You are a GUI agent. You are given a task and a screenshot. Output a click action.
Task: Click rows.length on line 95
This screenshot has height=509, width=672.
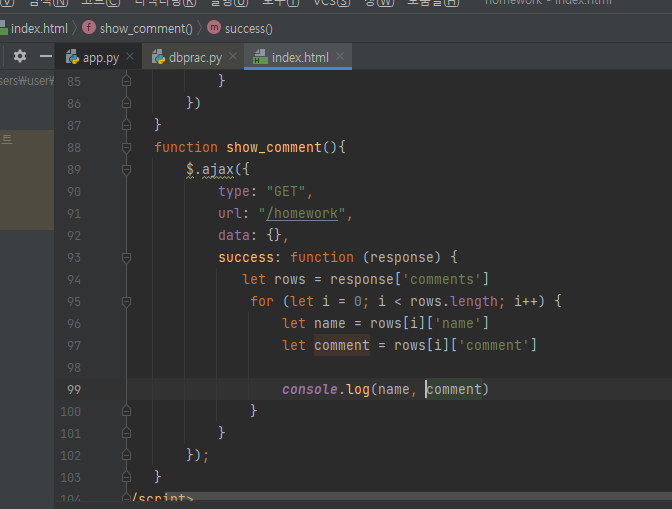point(453,302)
